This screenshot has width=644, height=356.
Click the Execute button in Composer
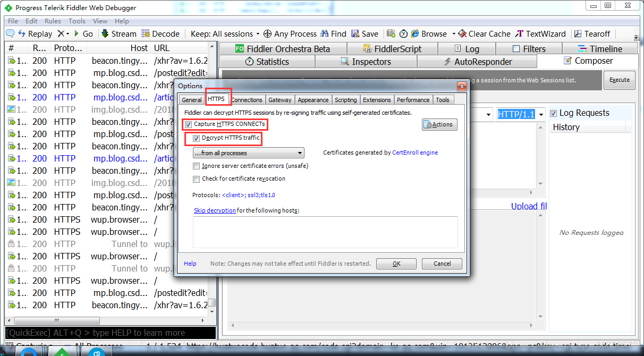(619, 80)
